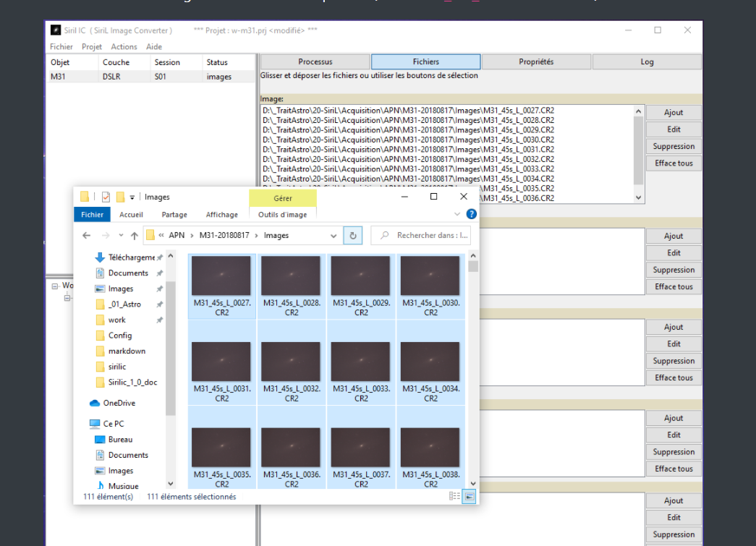Select the M31 row in the object table

pyautogui.click(x=150, y=77)
